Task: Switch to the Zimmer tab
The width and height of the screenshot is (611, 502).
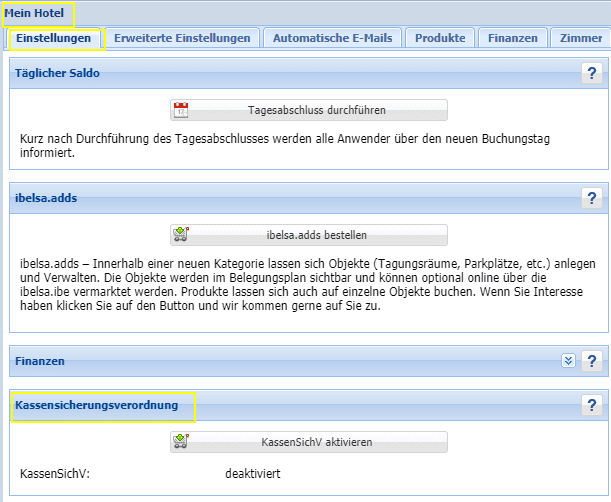Action: (580, 38)
